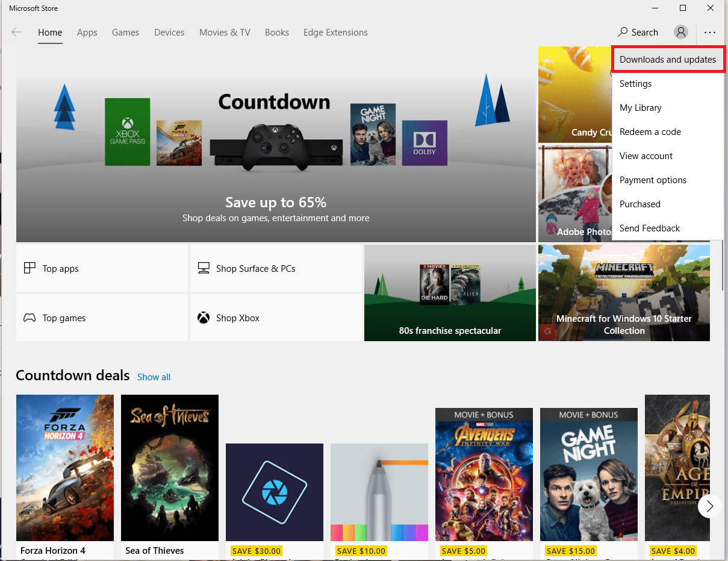The height and width of the screenshot is (561, 728).
Task: Click the SAVE $5.00 badge
Action: click(463, 551)
